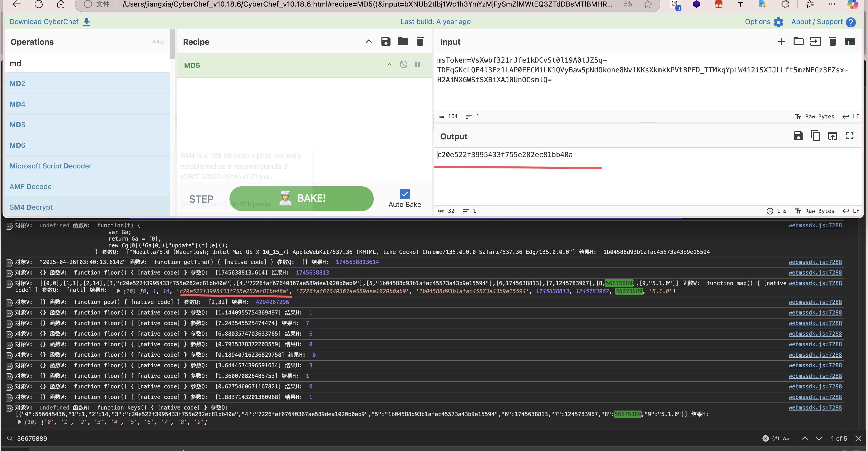Screen dimensions: 868x451
Task: Toggle regex search in console find bar
Action: point(775,438)
